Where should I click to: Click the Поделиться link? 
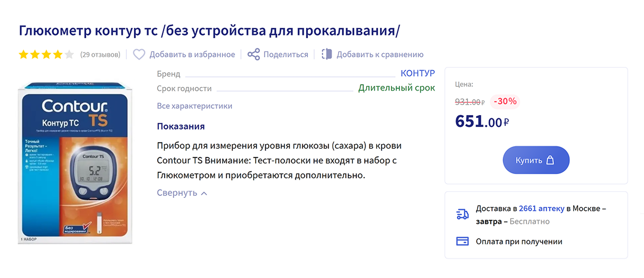[x=286, y=54]
